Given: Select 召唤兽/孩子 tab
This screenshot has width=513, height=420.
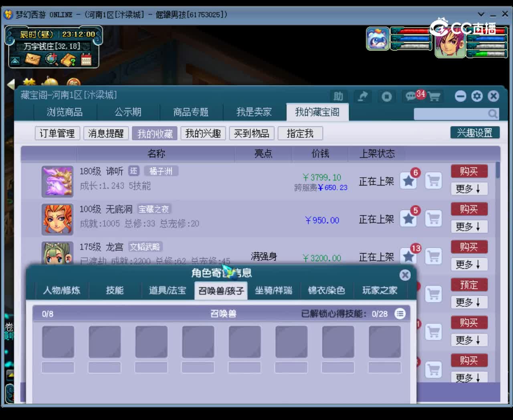Looking at the screenshot, I should coord(221,291).
